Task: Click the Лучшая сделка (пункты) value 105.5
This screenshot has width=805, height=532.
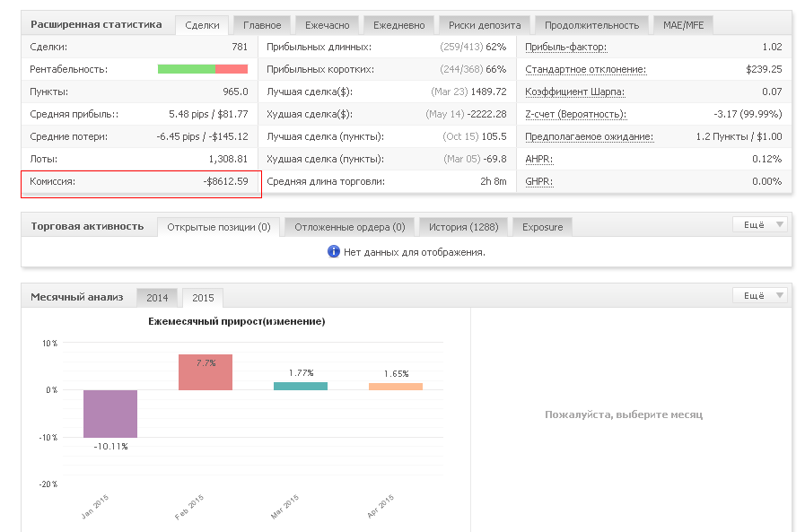Action: pyautogui.click(x=494, y=137)
